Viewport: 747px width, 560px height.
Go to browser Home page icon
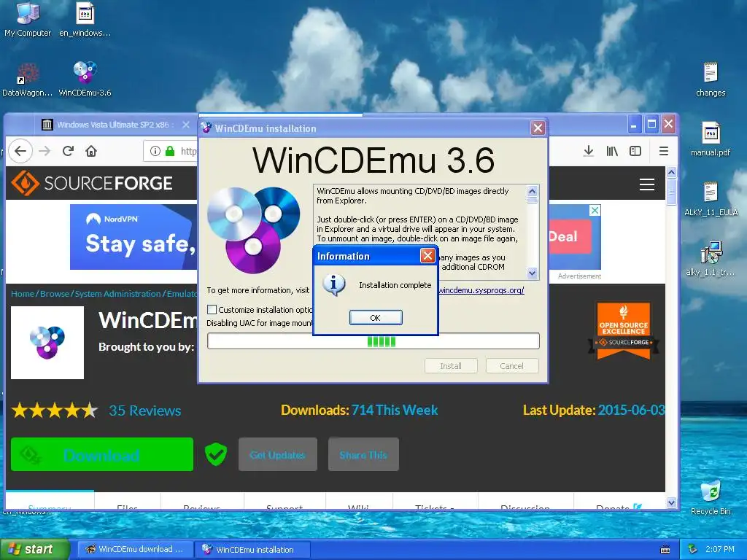click(91, 151)
